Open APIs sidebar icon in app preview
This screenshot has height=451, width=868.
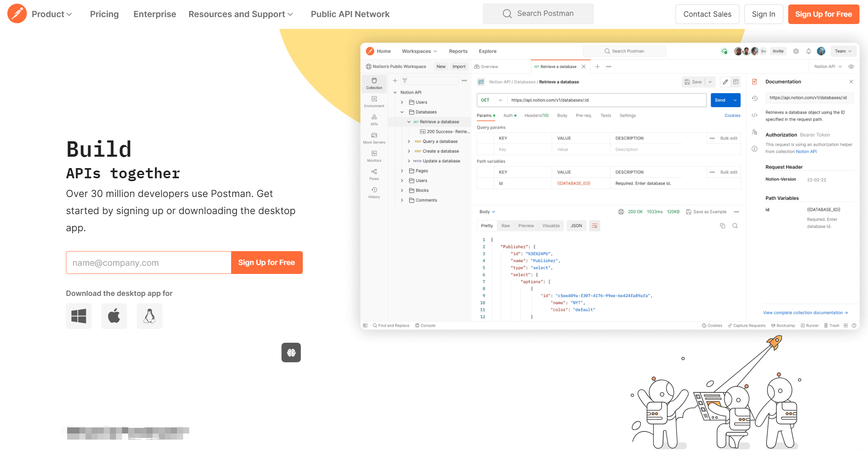pyautogui.click(x=374, y=120)
